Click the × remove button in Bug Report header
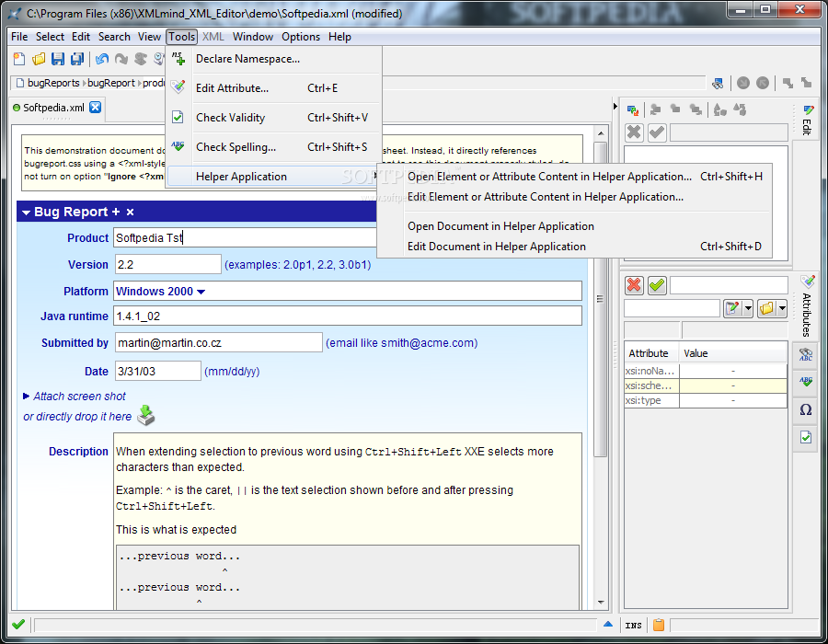 click(x=130, y=213)
